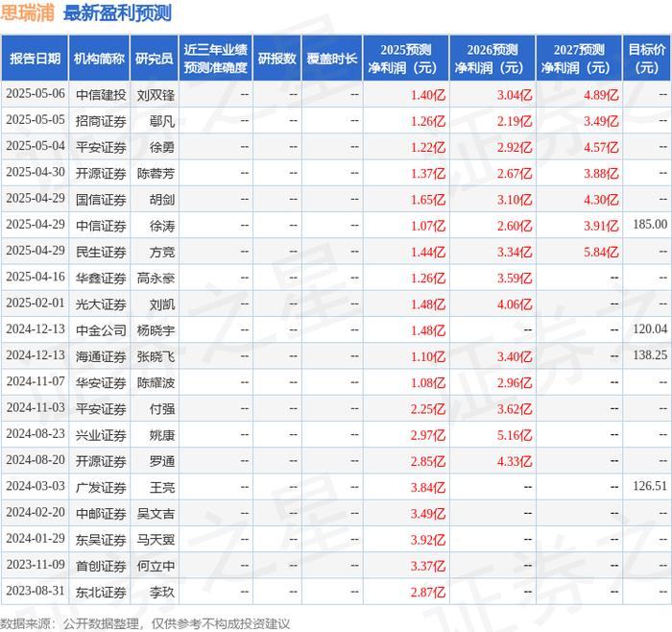Click institution 中金公司
The height and width of the screenshot is (632, 672).
click(101, 330)
